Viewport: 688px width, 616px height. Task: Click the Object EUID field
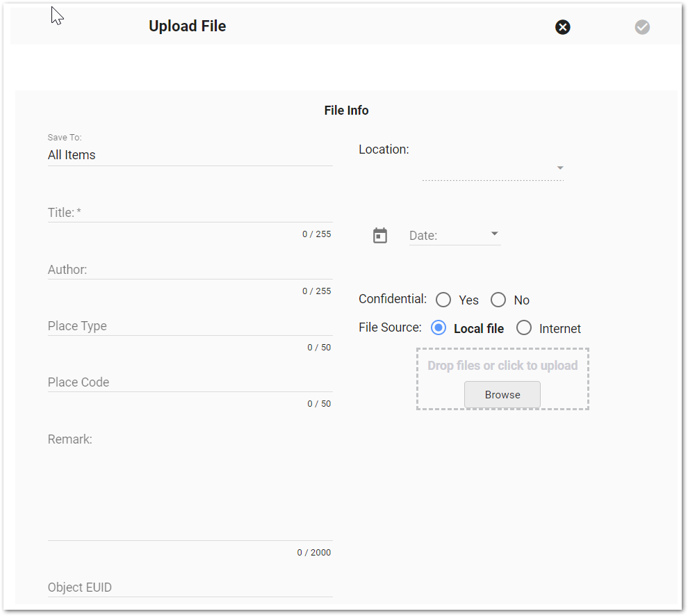pyautogui.click(x=189, y=587)
